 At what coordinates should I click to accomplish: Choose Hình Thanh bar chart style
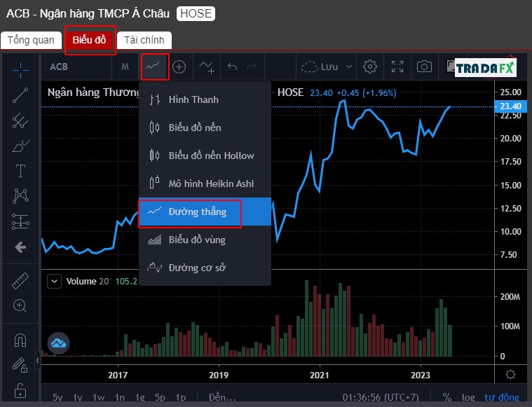(205, 99)
